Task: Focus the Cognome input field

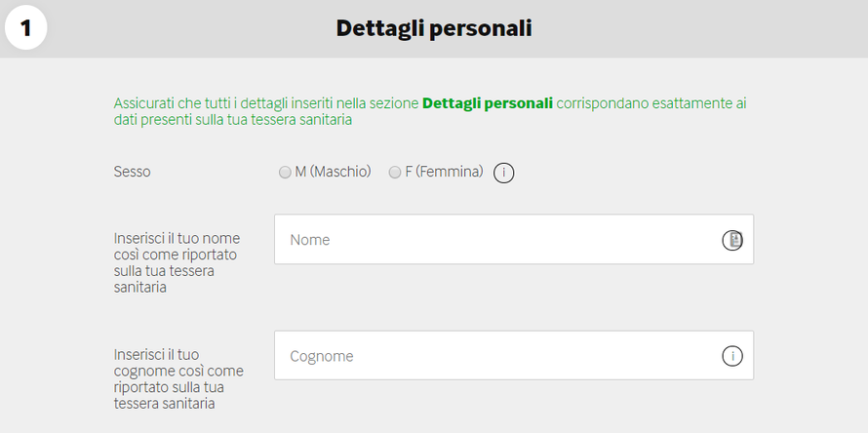Action: coord(514,356)
